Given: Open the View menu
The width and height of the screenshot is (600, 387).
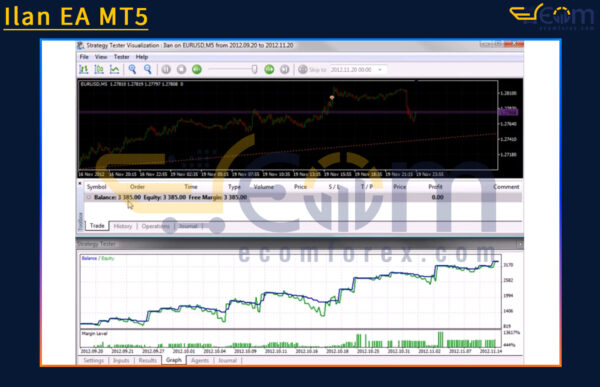Looking at the screenshot, I should pyautogui.click(x=101, y=57).
